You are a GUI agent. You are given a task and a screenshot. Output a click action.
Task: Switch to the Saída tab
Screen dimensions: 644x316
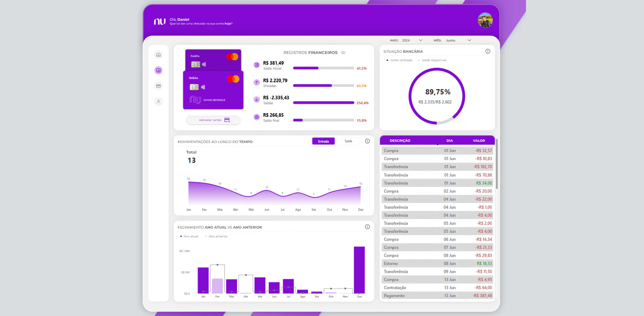click(349, 141)
